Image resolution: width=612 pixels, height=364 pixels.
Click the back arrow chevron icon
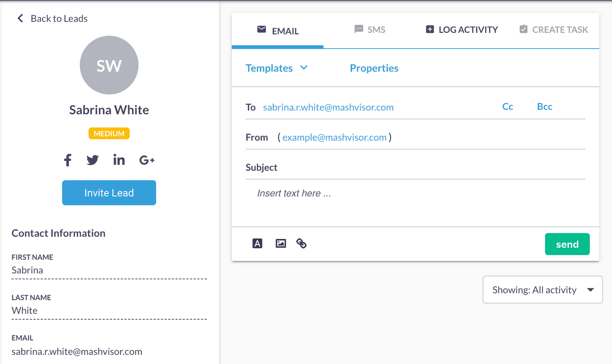coord(20,18)
